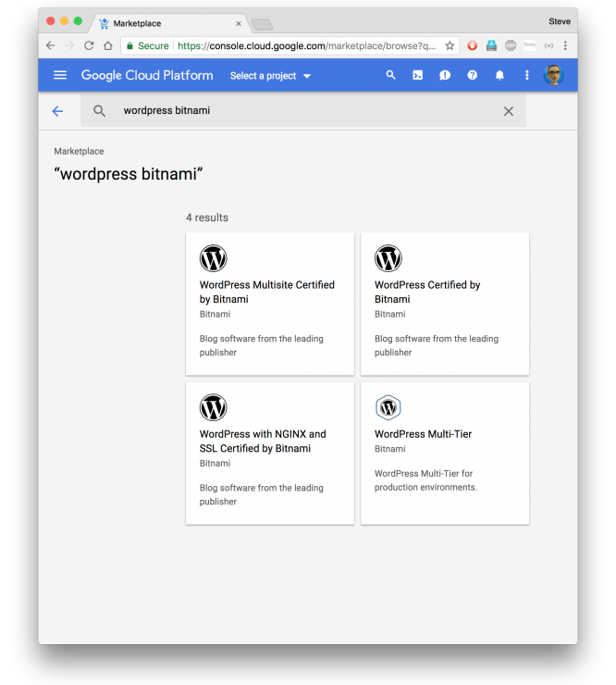Open the three-dot menu in the blue header
Viewport: 616px width, 685px height.
(527, 75)
